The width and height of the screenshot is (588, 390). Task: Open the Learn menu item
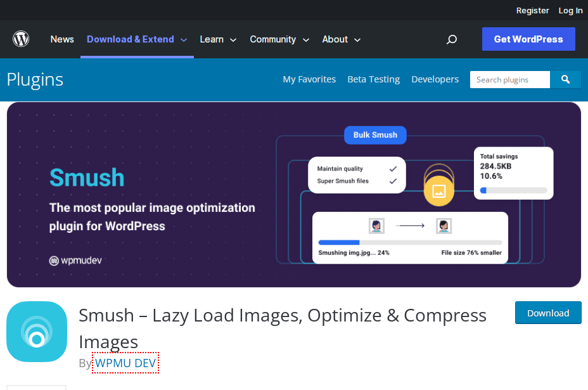[212, 39]
